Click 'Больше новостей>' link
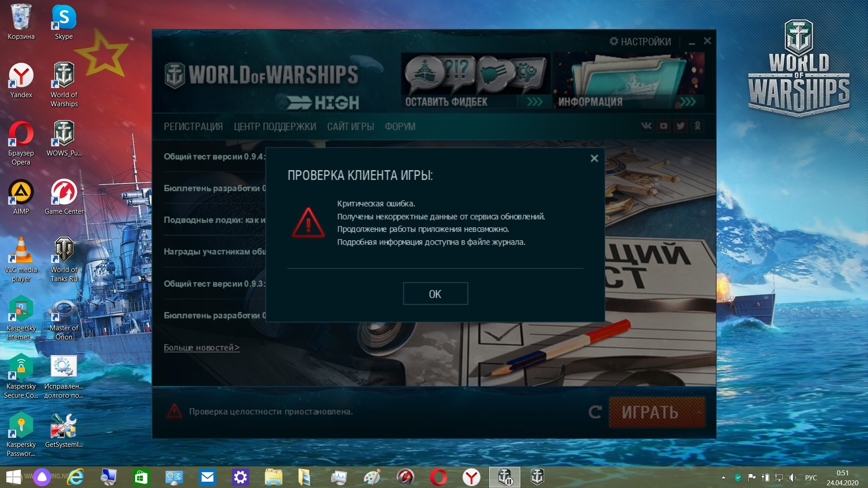The height and width of the screenshot is (488, 868). pos(202,347)
